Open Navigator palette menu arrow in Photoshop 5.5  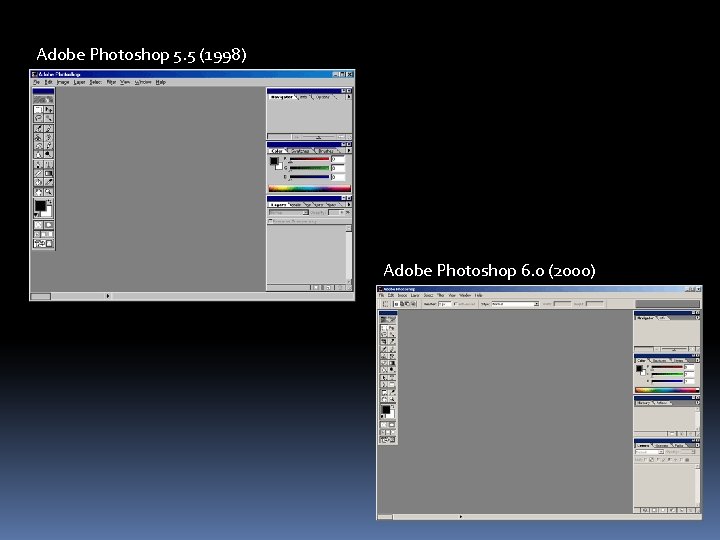(349, 96)
